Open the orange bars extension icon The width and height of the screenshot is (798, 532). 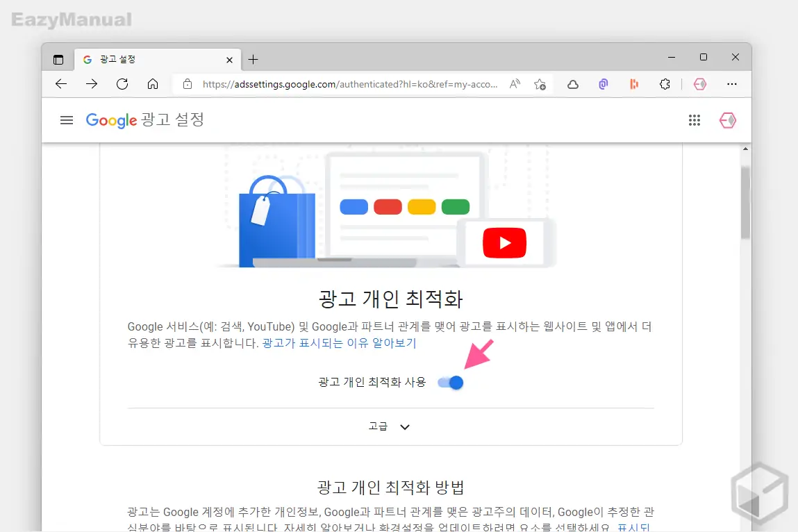[634, 84]
